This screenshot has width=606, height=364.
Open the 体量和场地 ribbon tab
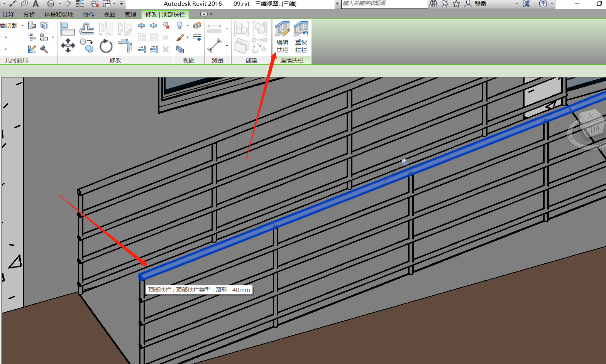point(59,14)
